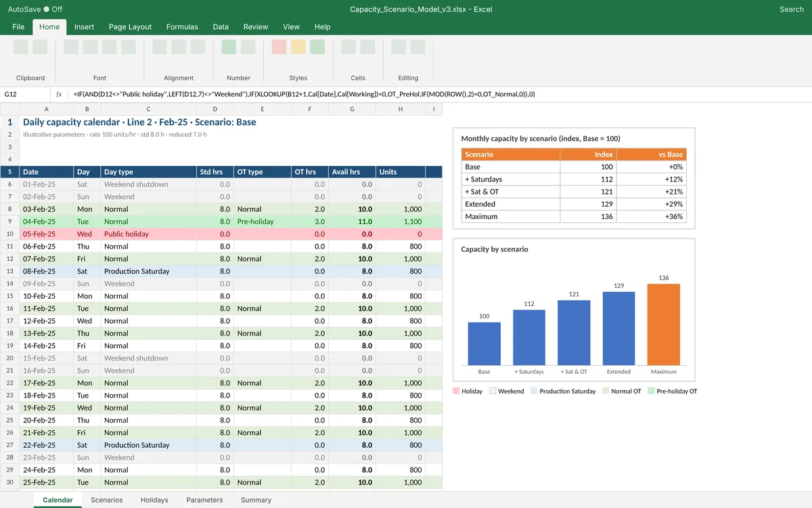812x508 pixels.
Task: Open the Formulas ribbon tab
Action: pos(182,26)
